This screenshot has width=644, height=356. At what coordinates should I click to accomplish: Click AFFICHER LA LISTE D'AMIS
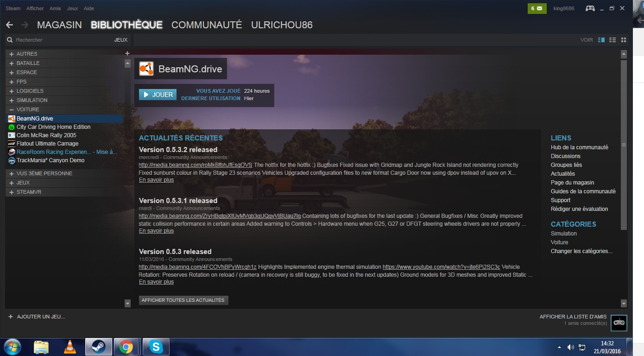(x=573, y=317)
